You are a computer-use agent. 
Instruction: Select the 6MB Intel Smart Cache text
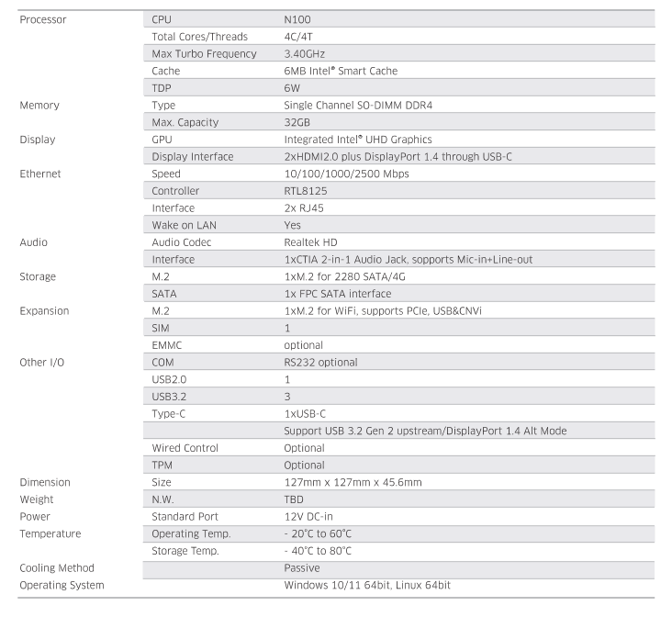[339, 71]
